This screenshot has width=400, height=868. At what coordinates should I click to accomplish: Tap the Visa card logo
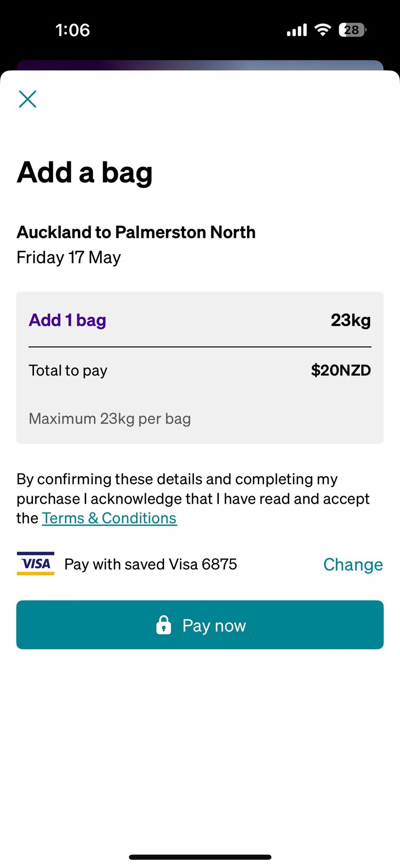point(36,564)
